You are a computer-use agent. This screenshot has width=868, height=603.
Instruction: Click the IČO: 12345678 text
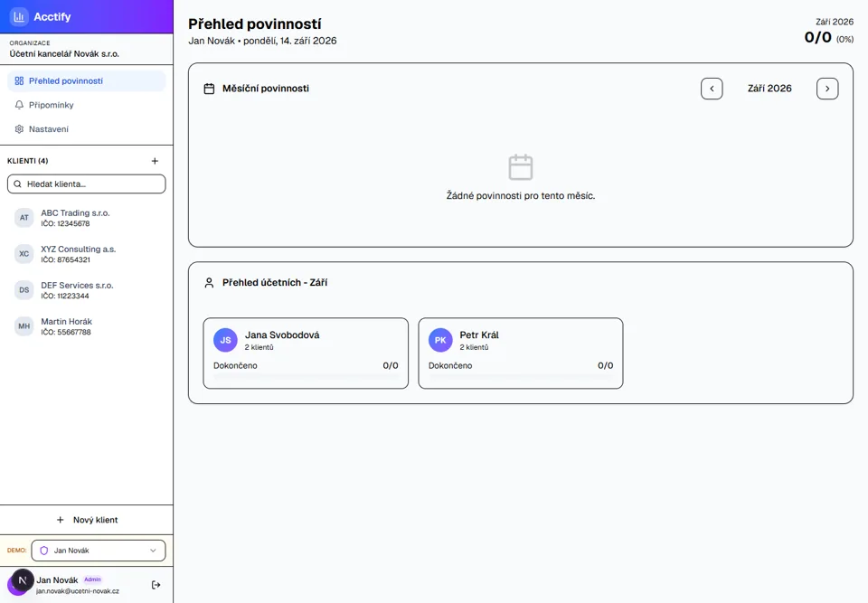(x=65, y=223)
